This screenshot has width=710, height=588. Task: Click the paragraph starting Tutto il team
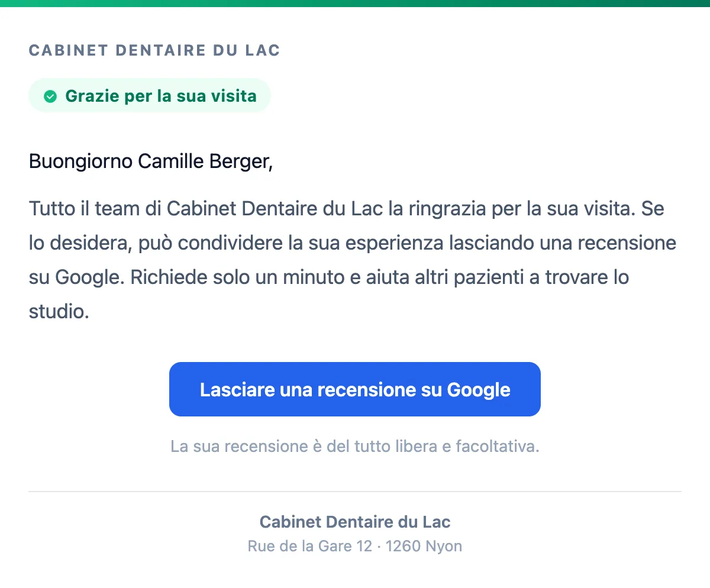tap(353, 260)
